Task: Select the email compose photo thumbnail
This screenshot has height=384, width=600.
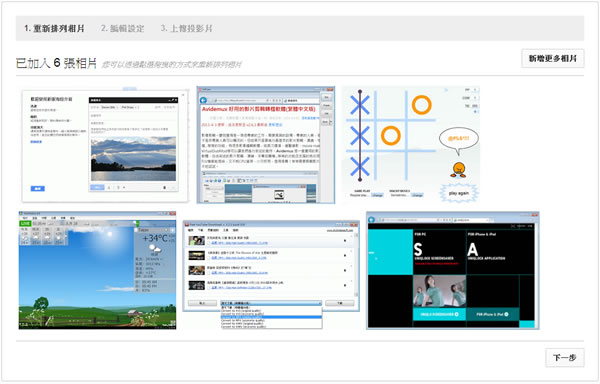Action: click(x=105, y=146)
